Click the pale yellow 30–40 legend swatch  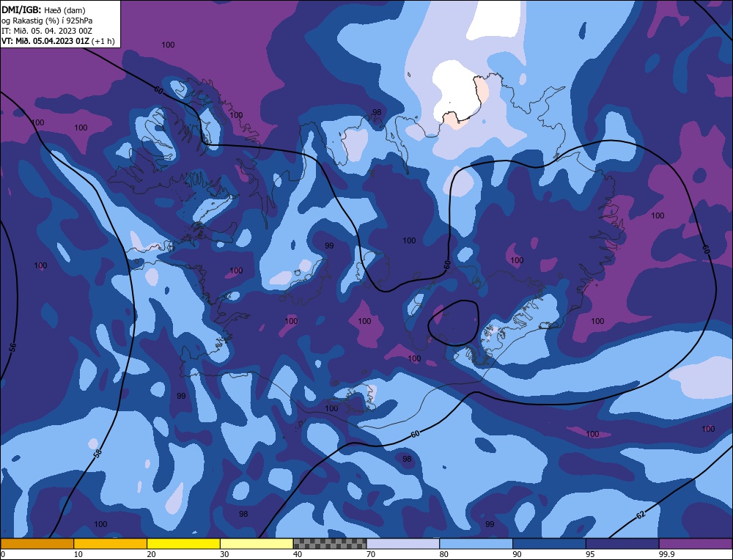coord(257,543)
